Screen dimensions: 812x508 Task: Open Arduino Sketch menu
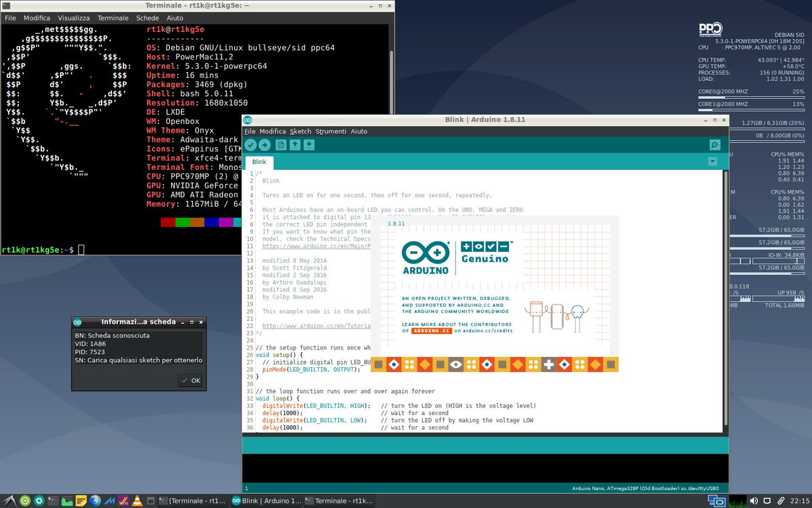(x=300, y=131)
